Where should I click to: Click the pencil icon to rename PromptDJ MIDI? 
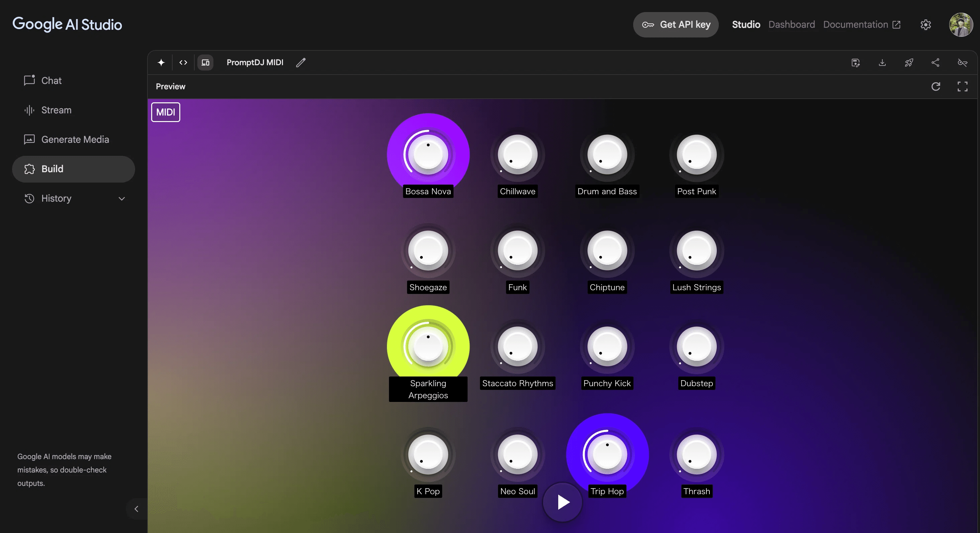(x=301, y=63)
